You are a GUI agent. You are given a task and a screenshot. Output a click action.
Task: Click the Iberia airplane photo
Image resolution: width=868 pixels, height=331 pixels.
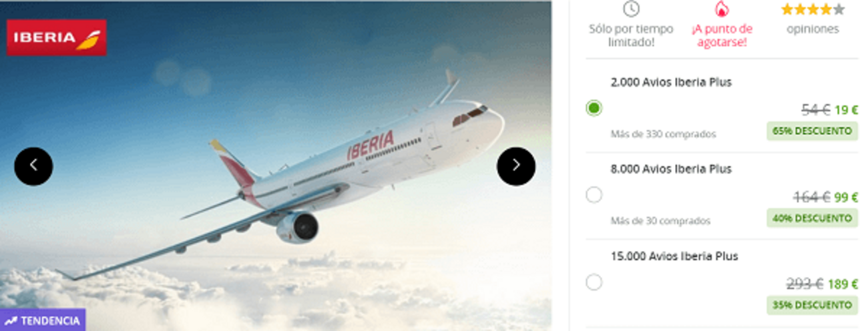276,165
